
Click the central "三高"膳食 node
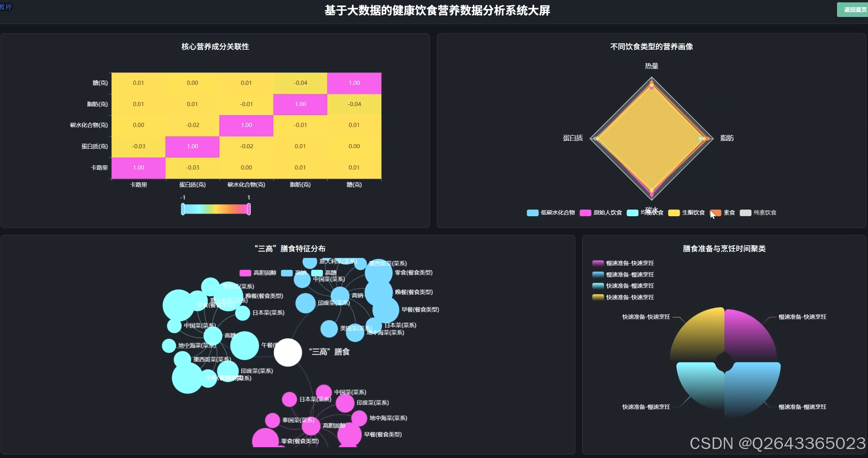pos(288,352)
